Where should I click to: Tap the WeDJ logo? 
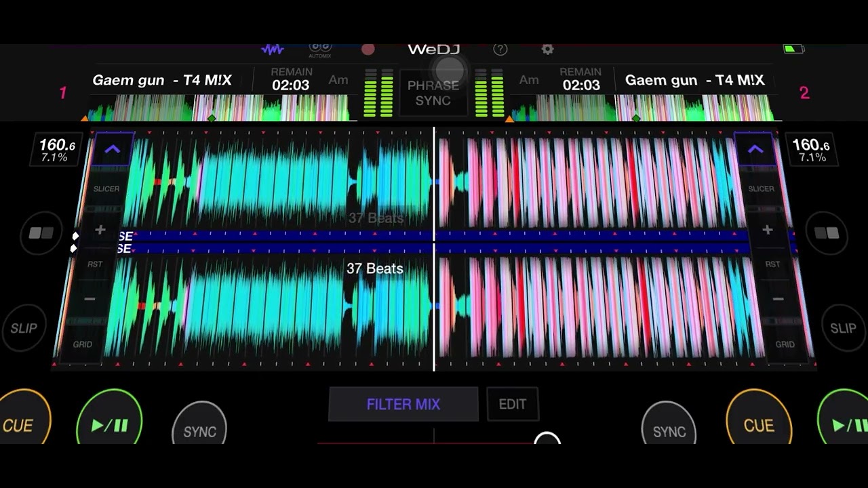433,49
